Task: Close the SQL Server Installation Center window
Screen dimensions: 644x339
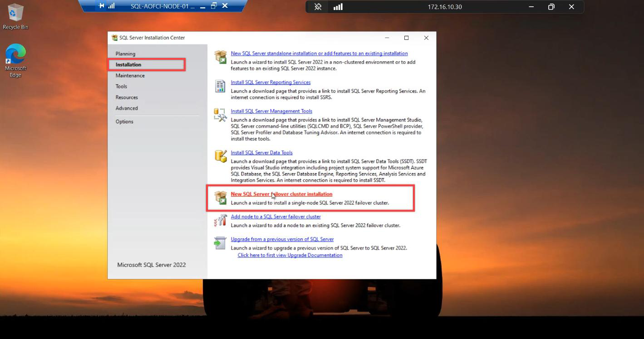Action: point(426,38)
